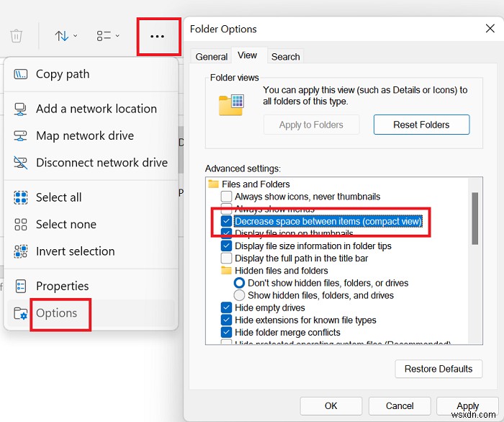Click the Properties icon in menu
Screen dimensions: 504x422
(x=21, y=286)
